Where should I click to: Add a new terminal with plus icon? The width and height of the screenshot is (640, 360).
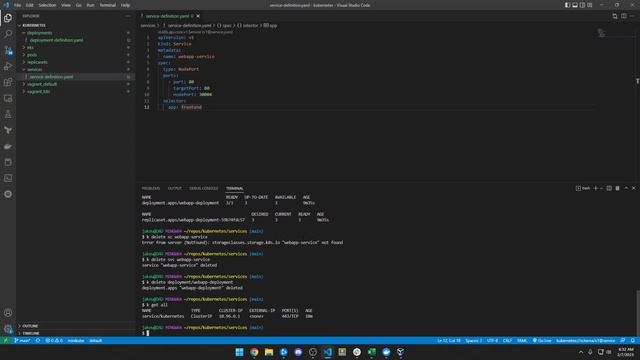(595, 188)
